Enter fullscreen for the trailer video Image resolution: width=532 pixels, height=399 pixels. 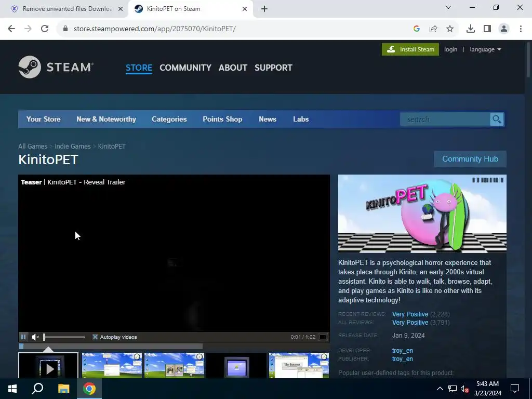(323, 337)
